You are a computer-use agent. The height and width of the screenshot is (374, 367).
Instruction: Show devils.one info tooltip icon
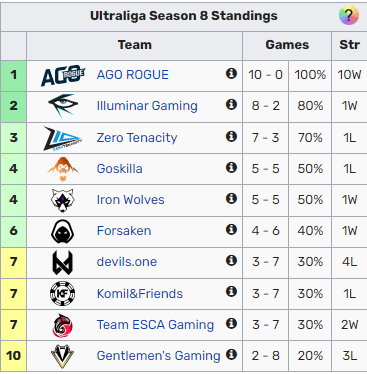[x=231, y=260]
